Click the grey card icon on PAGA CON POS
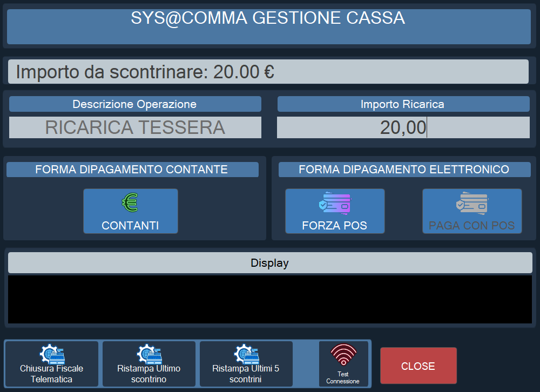 coord(472,203)
